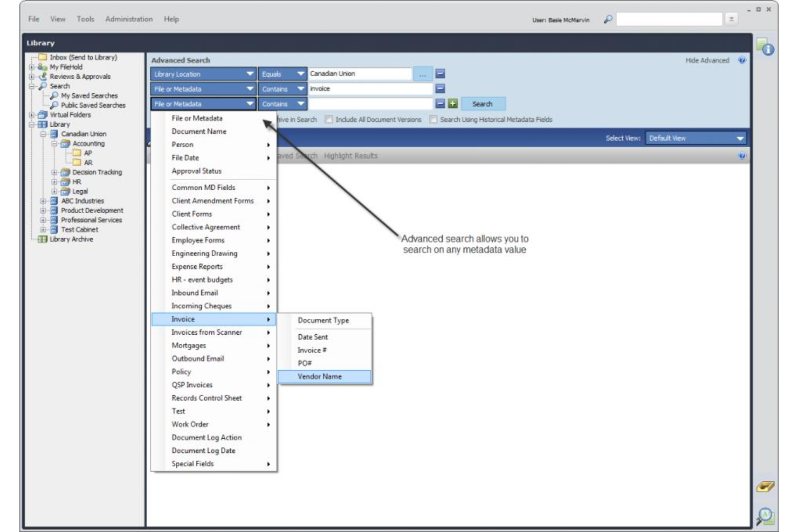798x532 pixels.
Task: Click the Canadian Union location field
Action: (x=360, y=74)
